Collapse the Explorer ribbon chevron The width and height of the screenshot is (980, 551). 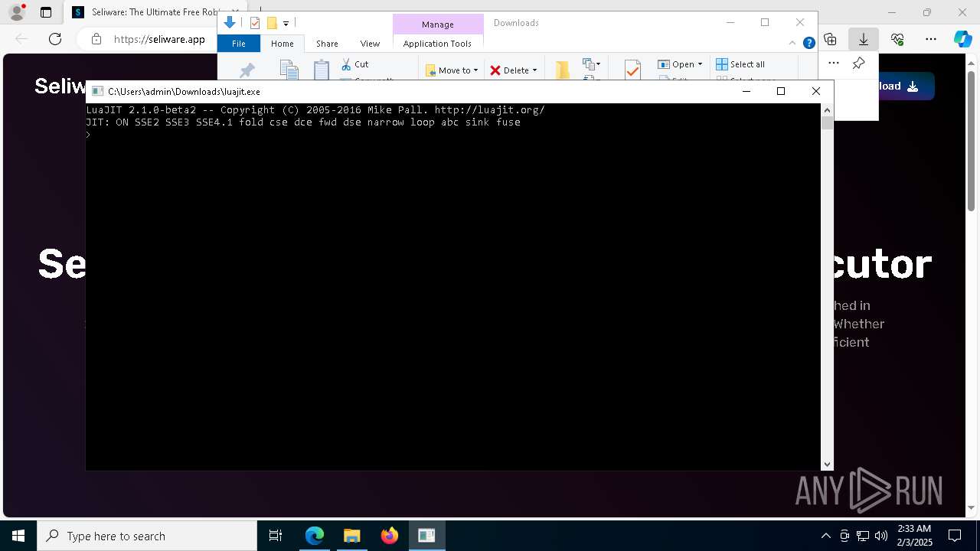coord(794,44)
